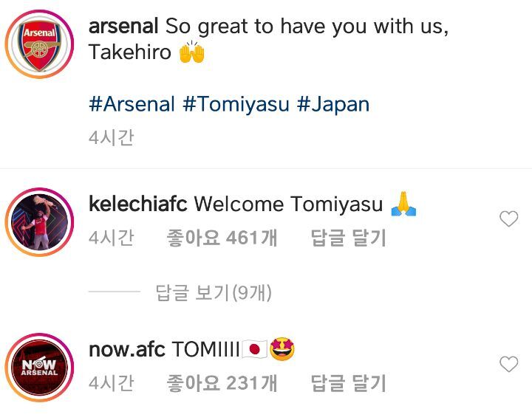
Task: Select the "Welcome Tomiyasu" comment text
Action: pyautogui.click(x=288, y=204)
